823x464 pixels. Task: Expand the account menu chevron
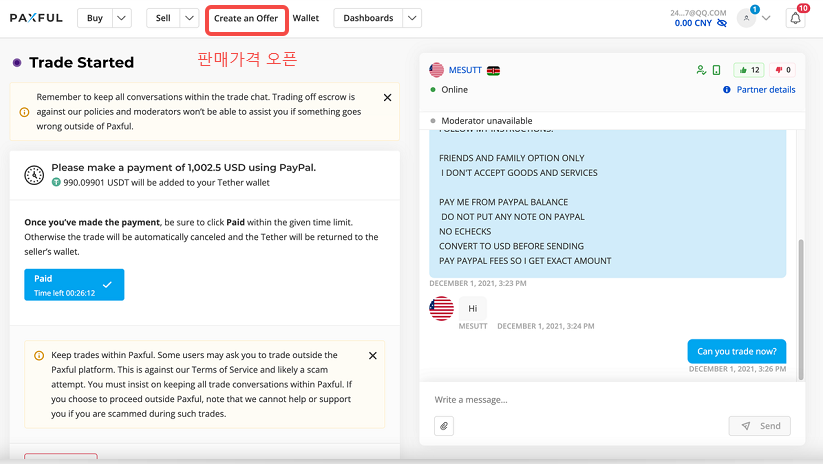766,18
